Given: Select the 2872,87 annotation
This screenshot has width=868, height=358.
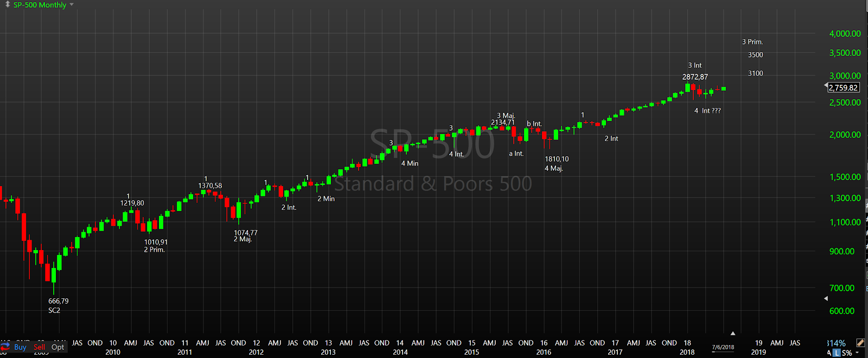Looking at the screenshot, I should point(695,77).
